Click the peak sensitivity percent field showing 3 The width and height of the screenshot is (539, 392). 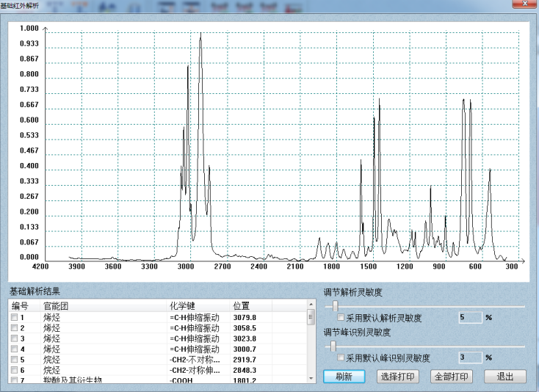click(x=469, y=357)
